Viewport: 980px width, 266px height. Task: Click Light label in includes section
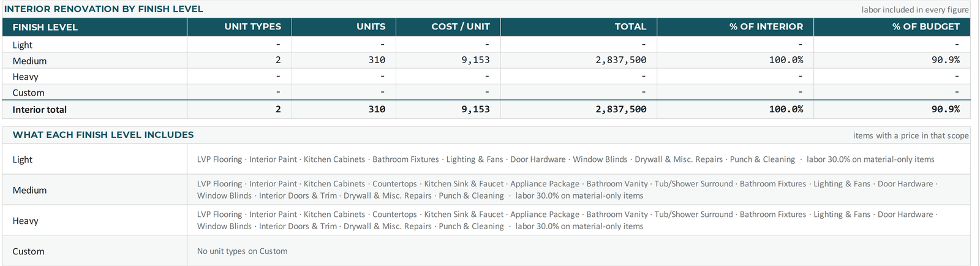pos(23,159)
